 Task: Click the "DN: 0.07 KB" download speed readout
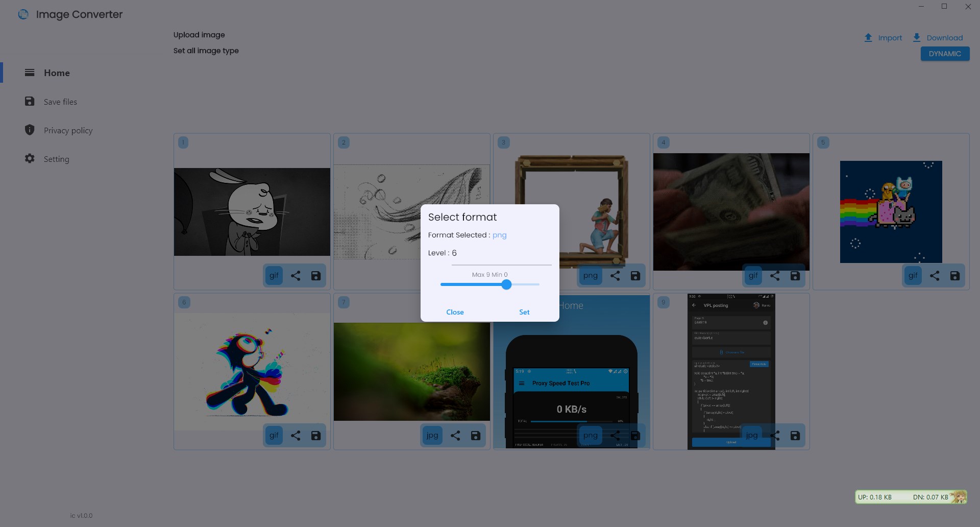click(x=930, y=497)
